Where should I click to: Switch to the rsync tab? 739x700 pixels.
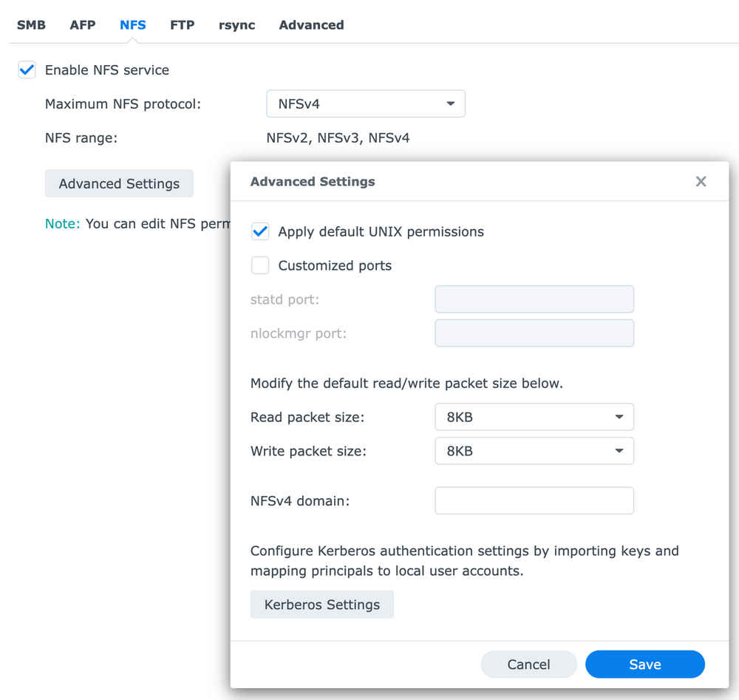pos(236,24)
